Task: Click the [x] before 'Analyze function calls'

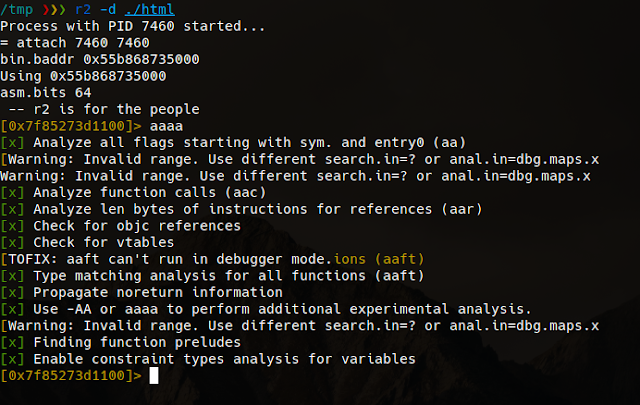Action: (12, 192)
